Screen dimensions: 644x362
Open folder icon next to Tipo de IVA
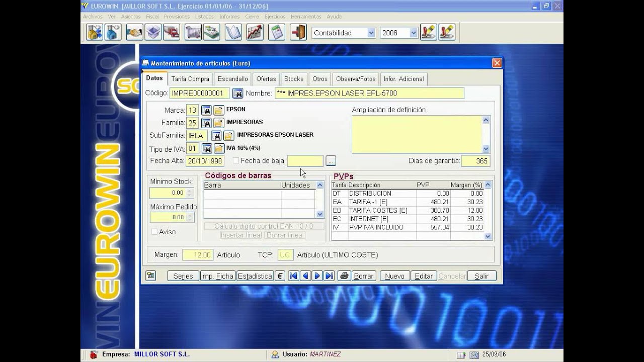pyautogui.click(x=218, y=149)
